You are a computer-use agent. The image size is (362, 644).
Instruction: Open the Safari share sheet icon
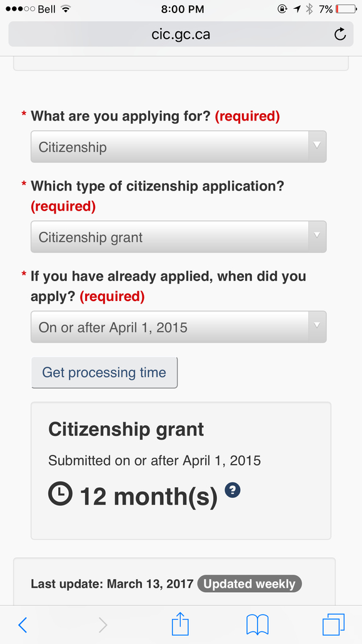[x=180, y=623]
